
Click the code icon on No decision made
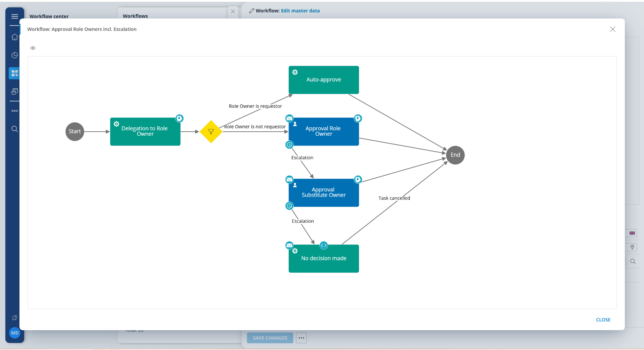324,246
